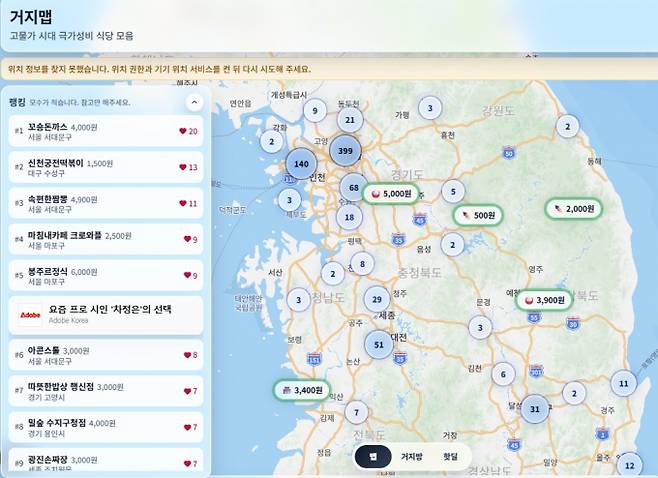
Task: Open the 거지방 tab
Action: coord(411,457)
